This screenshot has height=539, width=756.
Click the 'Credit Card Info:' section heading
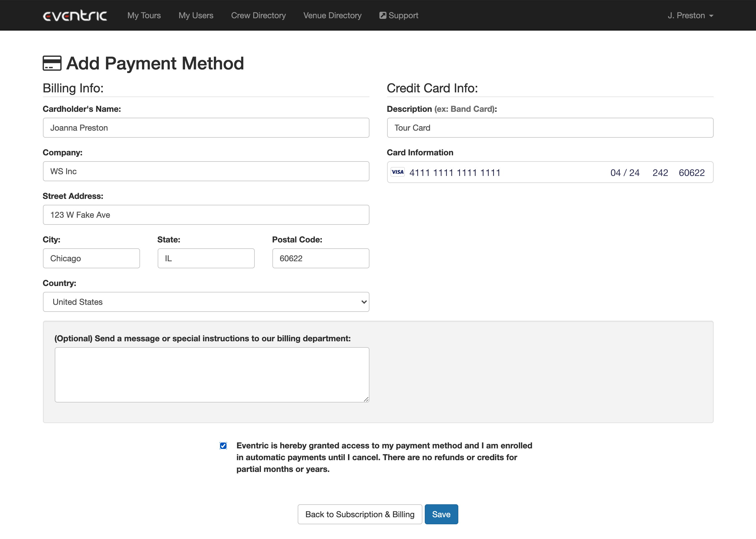432,88
